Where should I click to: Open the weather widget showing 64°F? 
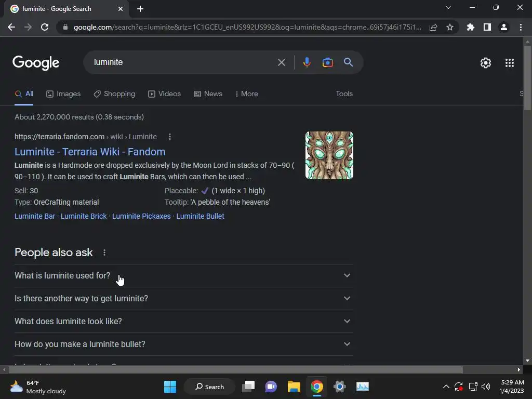(37, 387)
